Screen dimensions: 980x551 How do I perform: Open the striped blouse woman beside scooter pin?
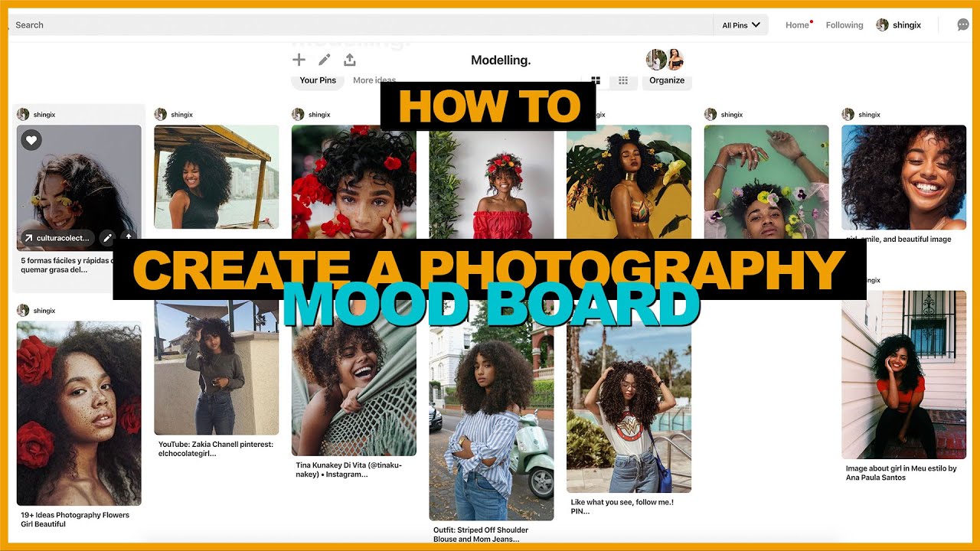click(x=491, y=411)
